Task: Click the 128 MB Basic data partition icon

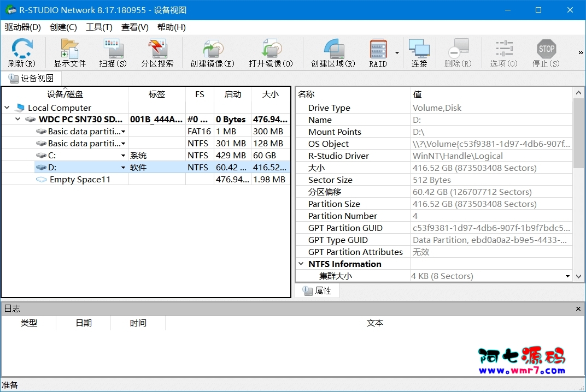Action: coord(41,144)
